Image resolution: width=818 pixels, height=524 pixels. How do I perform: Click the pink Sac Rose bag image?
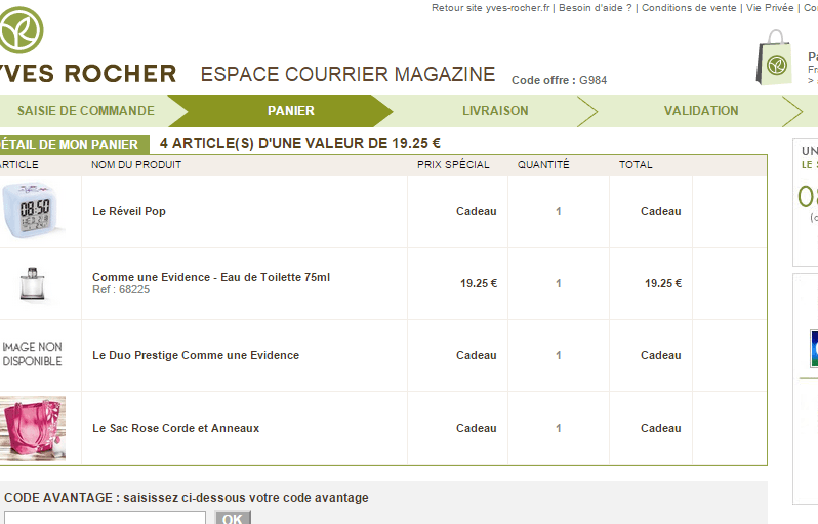pyautogui.click(x=33, y=428)
